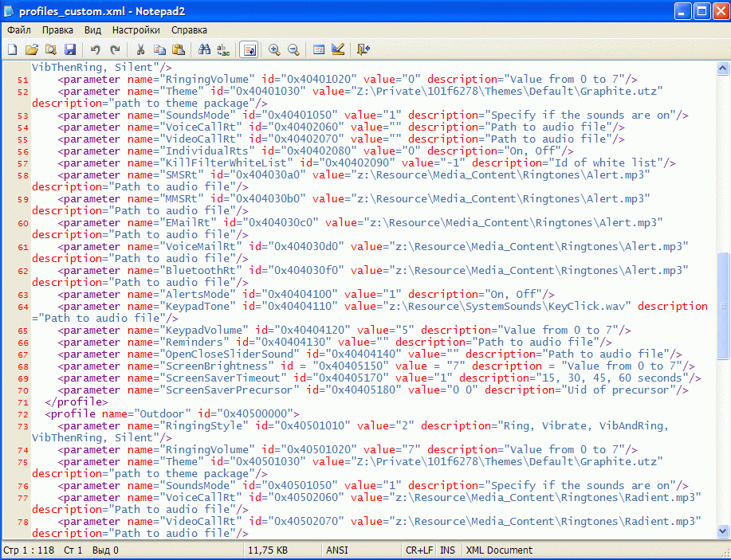Click the closing '</profile>' tag on line 71

[x=77, y=402]
